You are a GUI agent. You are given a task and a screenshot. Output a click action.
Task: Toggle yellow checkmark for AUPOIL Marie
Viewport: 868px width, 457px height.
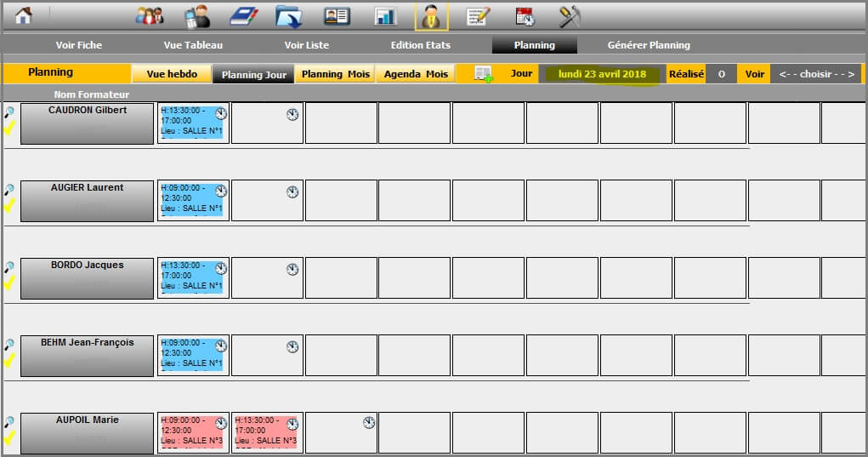pyautogui.click(x=9, y=438)
